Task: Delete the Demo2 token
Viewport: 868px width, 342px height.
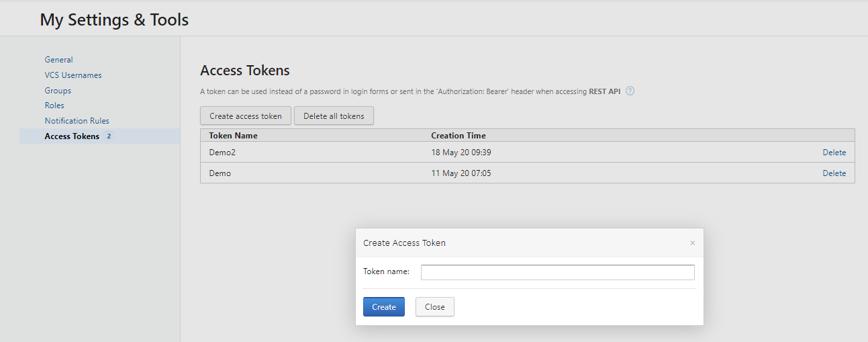Action: pos(834,153)
